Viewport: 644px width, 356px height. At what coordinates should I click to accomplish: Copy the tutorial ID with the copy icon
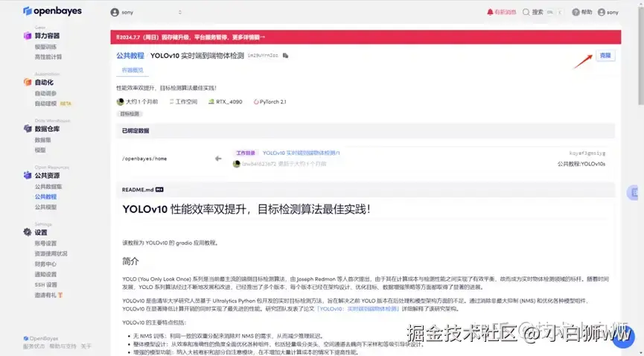[x=285, y=56]
